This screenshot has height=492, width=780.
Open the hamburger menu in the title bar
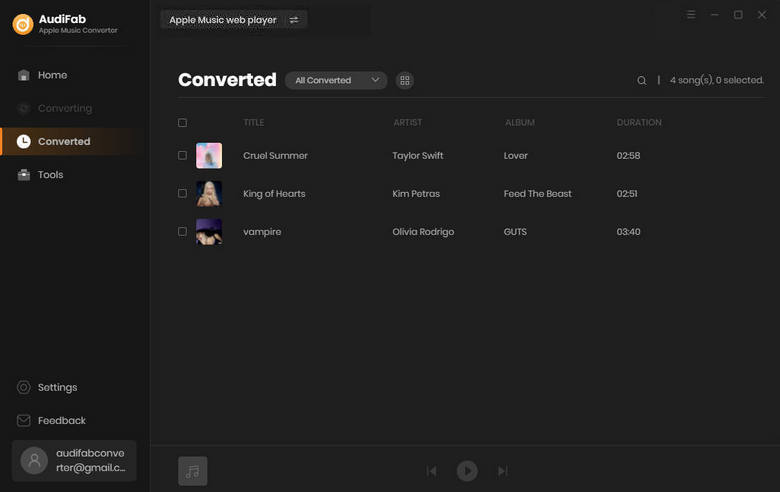click(691, 14)
